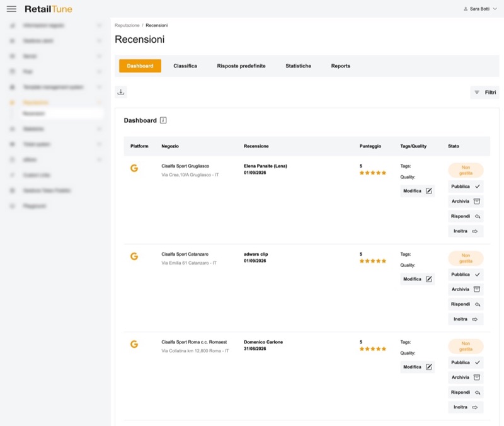The image size is (504, 426).
Task: Modifica tags for adwars clip review
Action: tap(418, 279)
